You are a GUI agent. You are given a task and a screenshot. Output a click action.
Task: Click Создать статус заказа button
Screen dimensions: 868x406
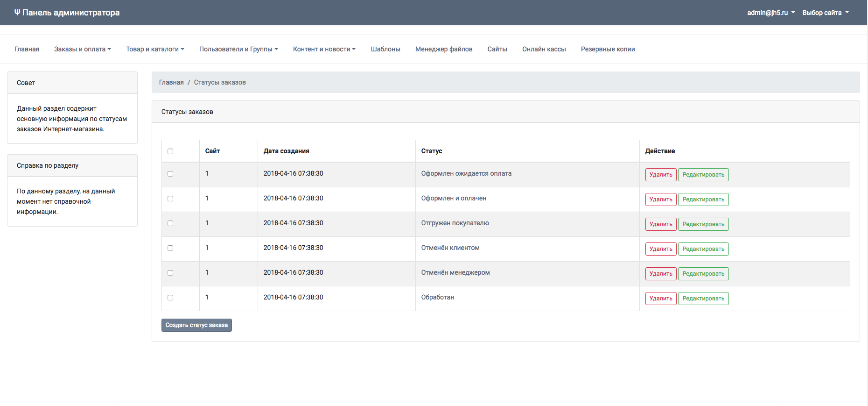196,325
